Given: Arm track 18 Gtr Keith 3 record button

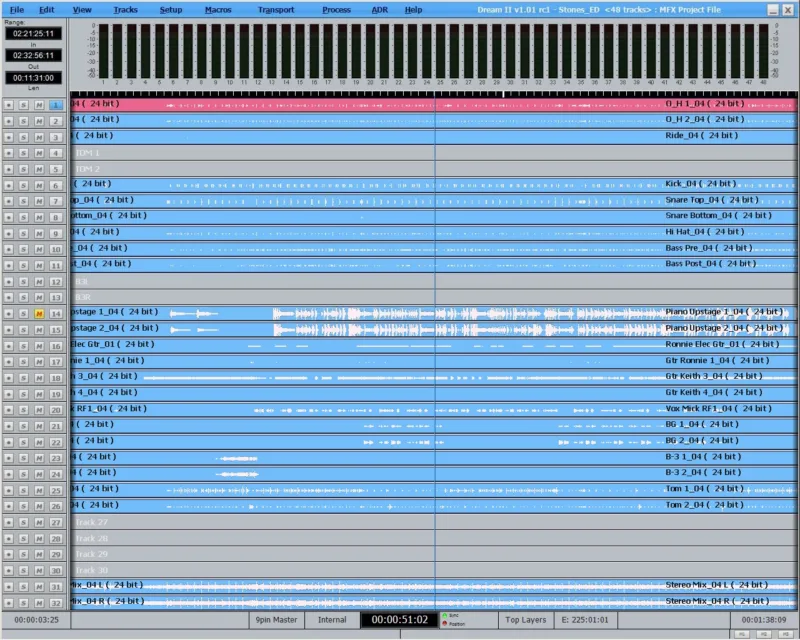Looking at the screenshot, I should [9, 378].
